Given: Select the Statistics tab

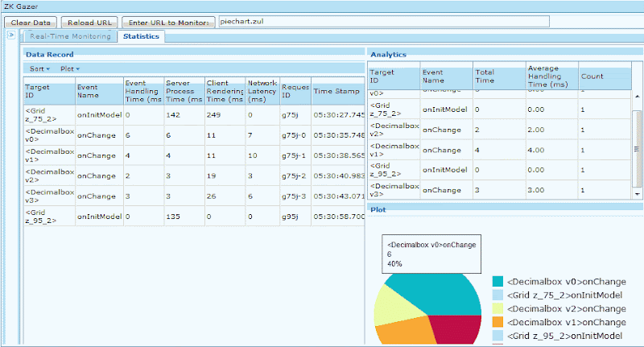Looking at the screenshot, I should coord(141,36).
